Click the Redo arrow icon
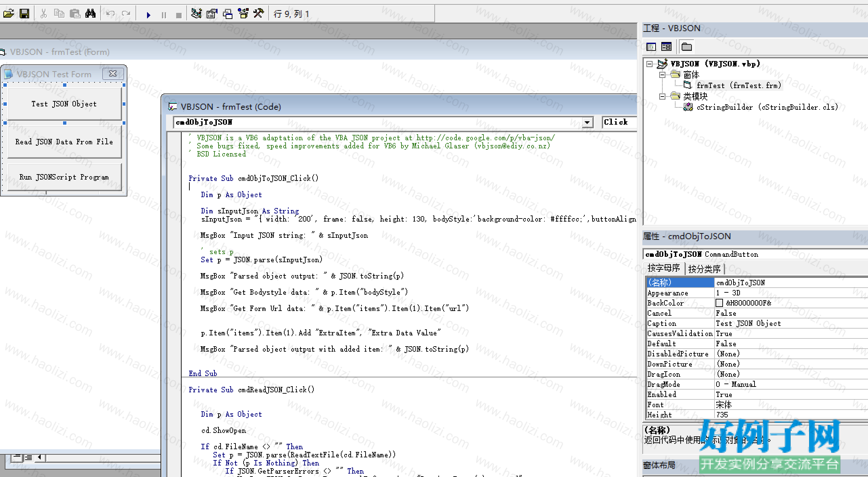The image size is (868, 477). (126, 14)
